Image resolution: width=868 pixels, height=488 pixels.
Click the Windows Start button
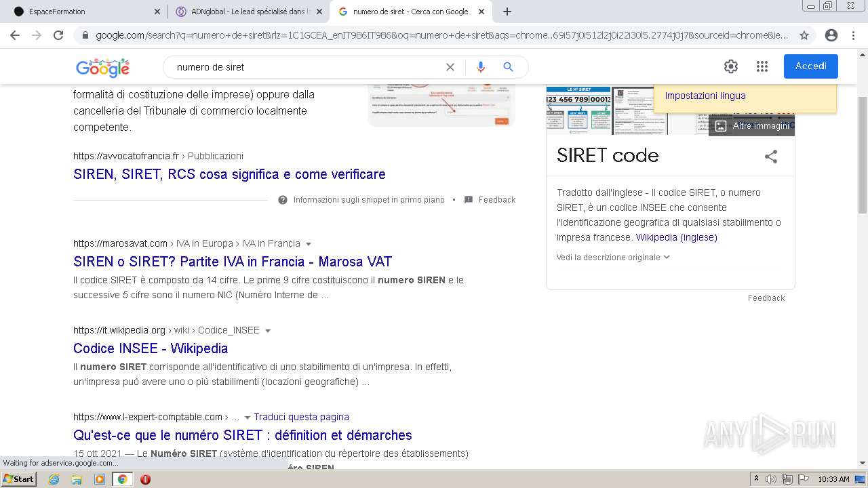[x=18, y=479]
